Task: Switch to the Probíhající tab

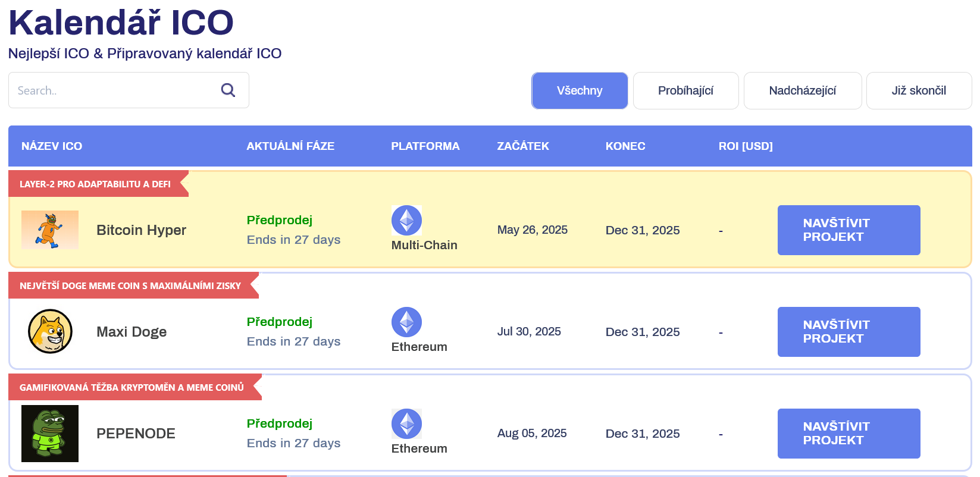Action: (x=685, y=90)
